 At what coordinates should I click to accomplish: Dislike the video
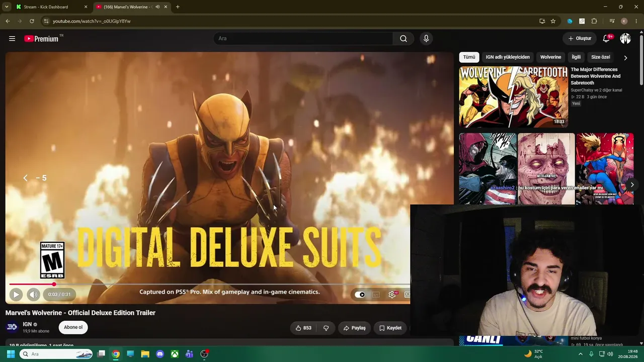[326, 328]
